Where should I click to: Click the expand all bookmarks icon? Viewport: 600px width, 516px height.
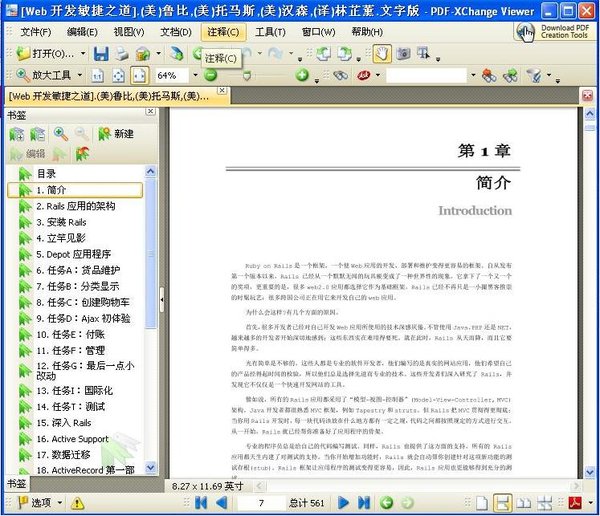[16, 134]
